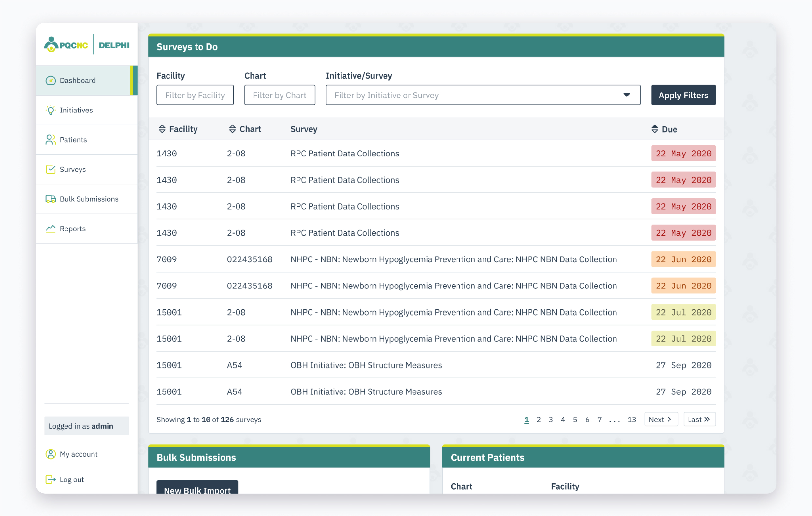View Reports via the chart icon
The image size is (812, 516).
click(50, 229)
